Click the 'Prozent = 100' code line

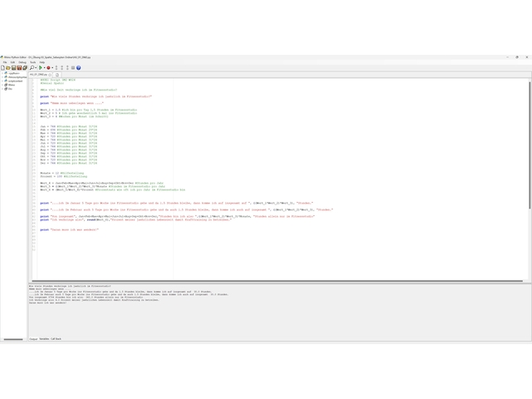pos(63,176)
